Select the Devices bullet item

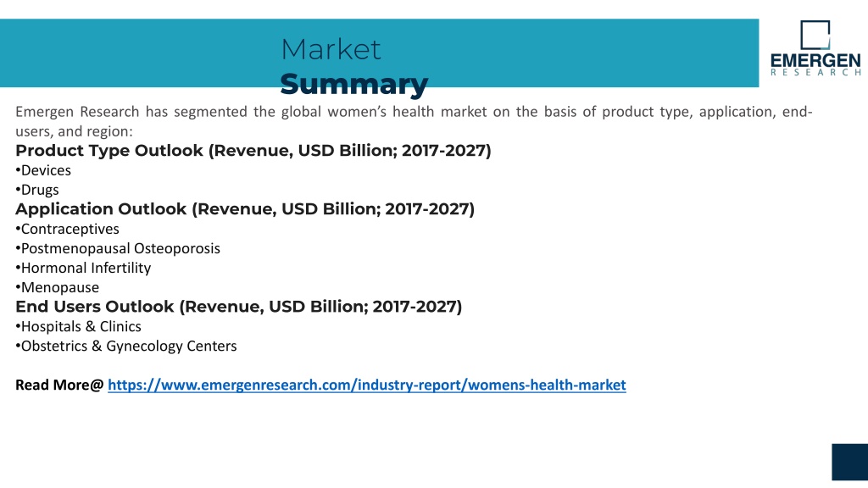point(43,170)
